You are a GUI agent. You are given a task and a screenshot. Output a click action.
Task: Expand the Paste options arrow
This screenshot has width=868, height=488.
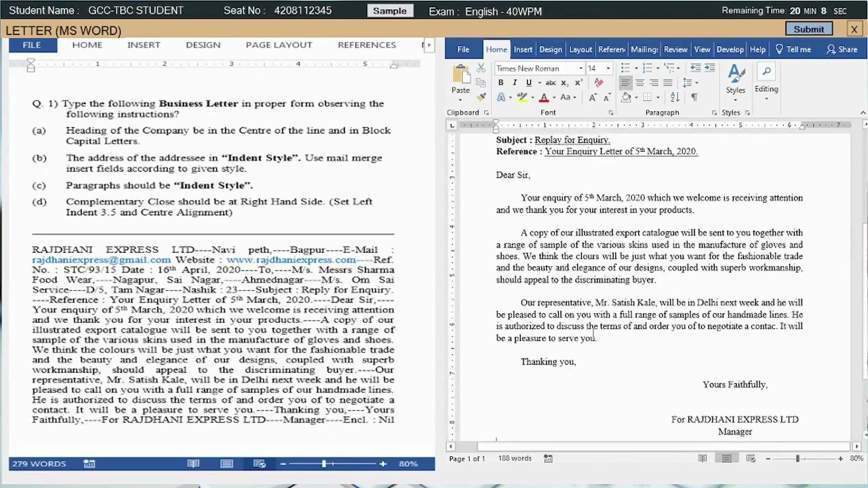click(x=460, y=100)
